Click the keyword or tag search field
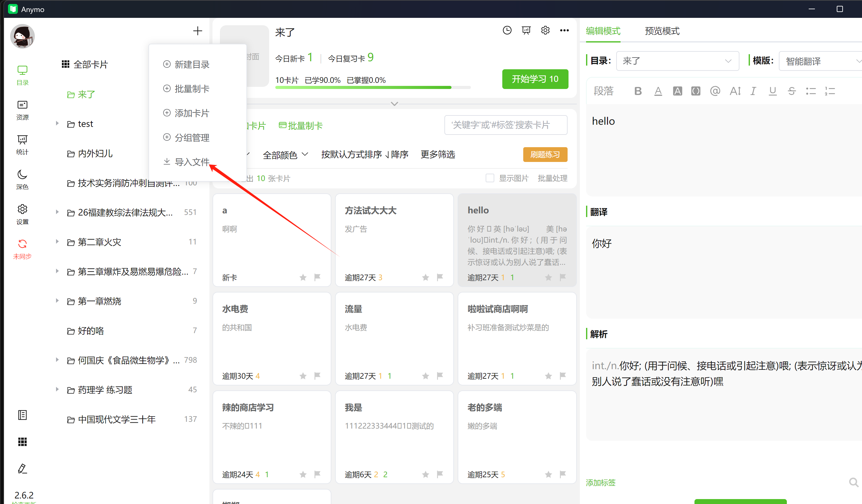862x504 pixels. pyautogui.click(x=506, y=125)
